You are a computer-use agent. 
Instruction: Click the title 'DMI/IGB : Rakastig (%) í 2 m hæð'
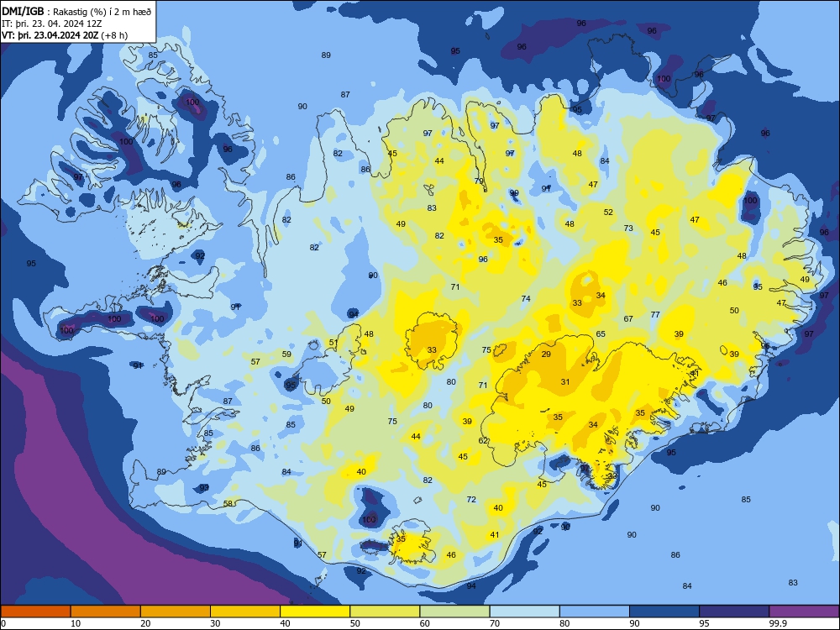[76, 11]
